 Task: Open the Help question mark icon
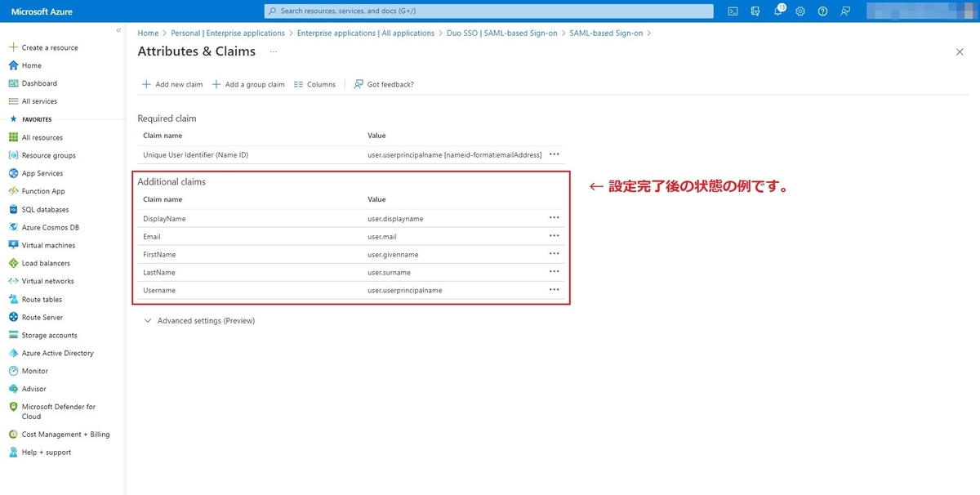pos(822,11)
